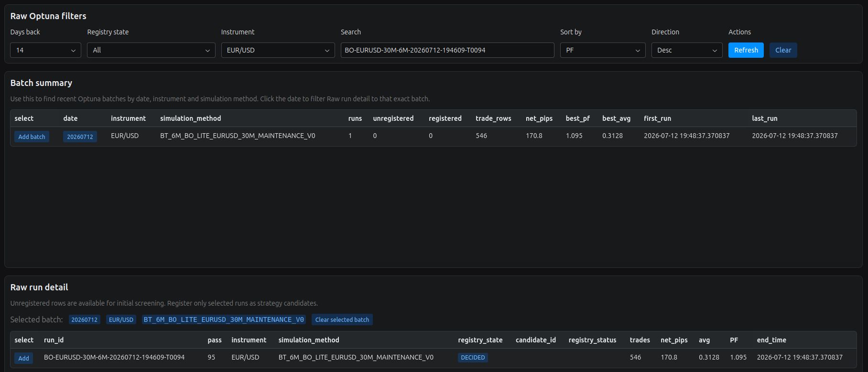Click the last_run timestamp in Batch summary

click(795, 136)
